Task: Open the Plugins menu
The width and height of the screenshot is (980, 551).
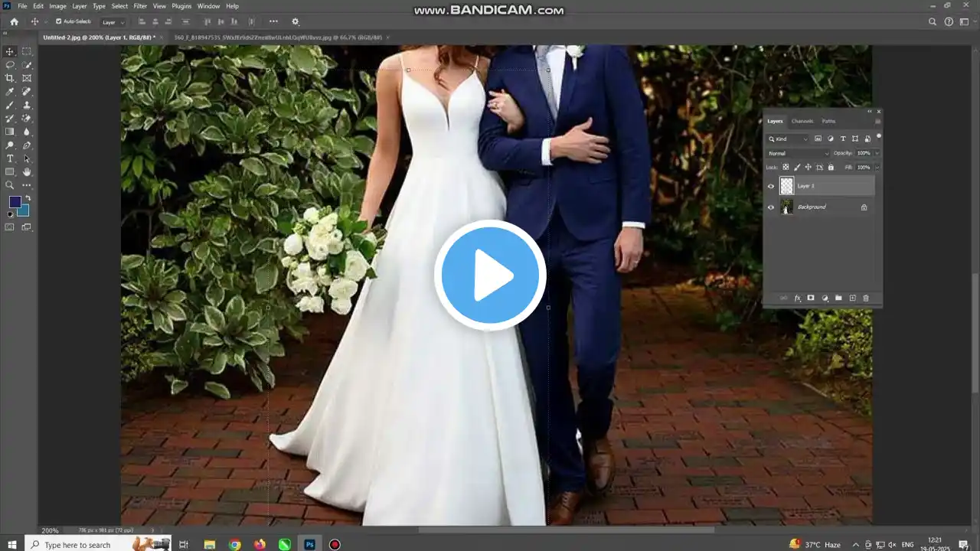Action: [x=181, y=6]
